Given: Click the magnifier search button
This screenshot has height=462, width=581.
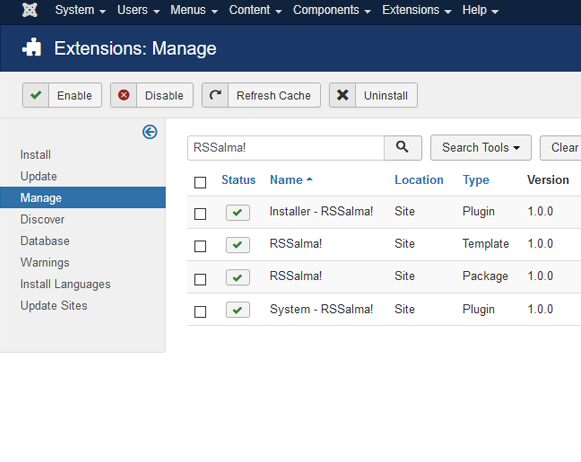Looking at the screenshot, I should click(x=402, y=147).
